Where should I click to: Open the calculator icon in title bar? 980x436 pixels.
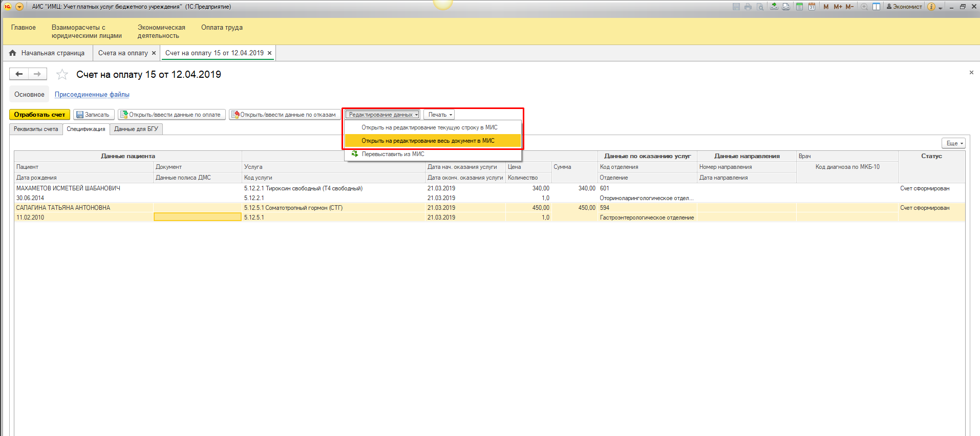point(799,7)
